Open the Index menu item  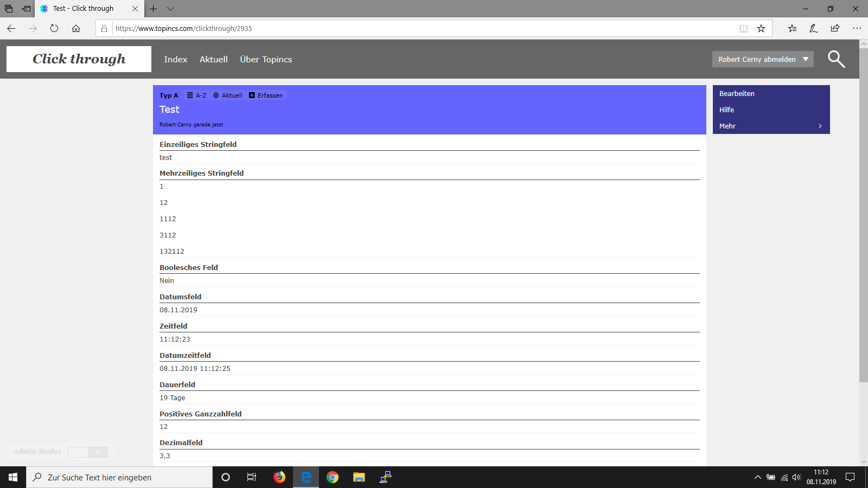pos(176,60)
